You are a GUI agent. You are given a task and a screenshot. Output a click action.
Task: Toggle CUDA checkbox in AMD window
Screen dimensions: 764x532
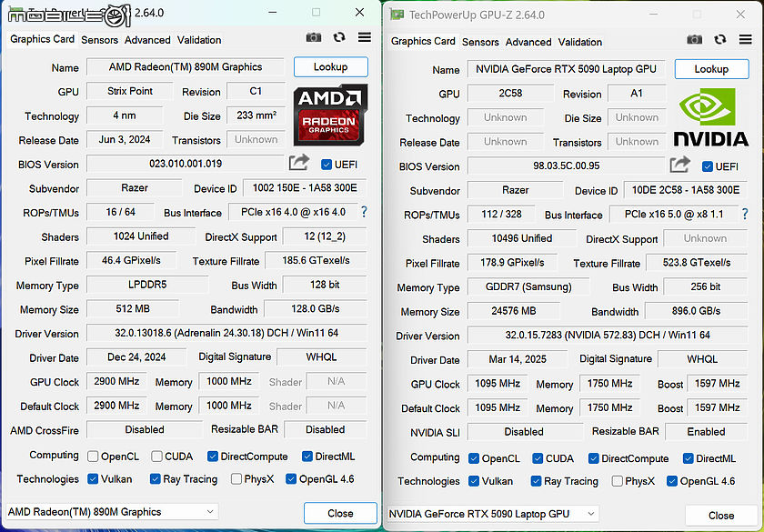coord(156,457)
